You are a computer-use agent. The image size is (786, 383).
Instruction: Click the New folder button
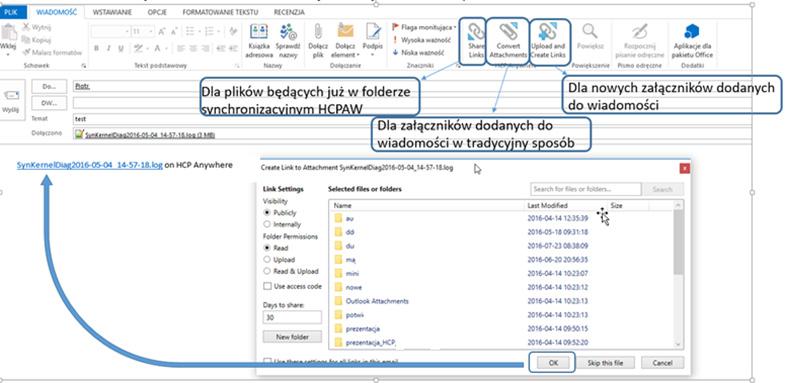(292, 337)
